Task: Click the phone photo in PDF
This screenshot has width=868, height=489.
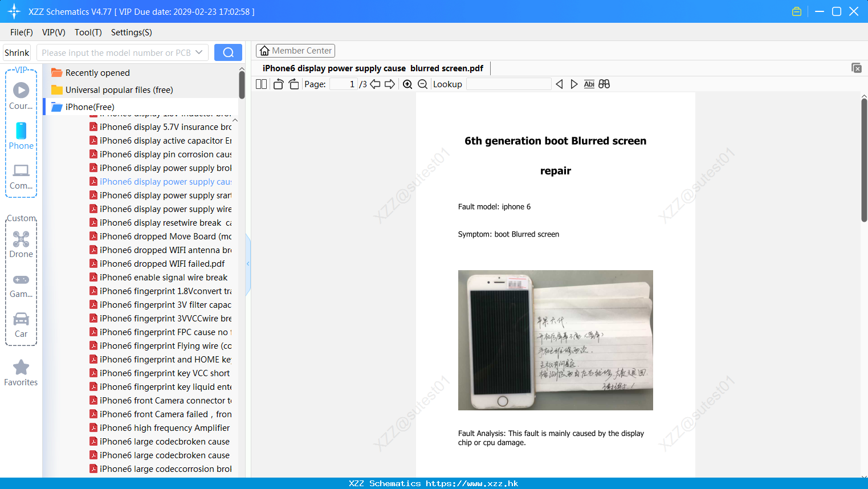Action: pyautogui.click(x=556, y=340)
